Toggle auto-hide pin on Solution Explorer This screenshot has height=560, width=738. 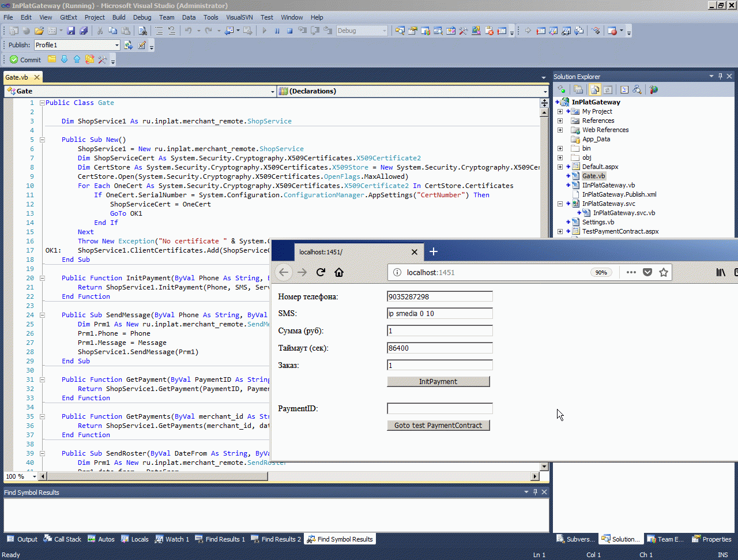(x=720, y=76)
